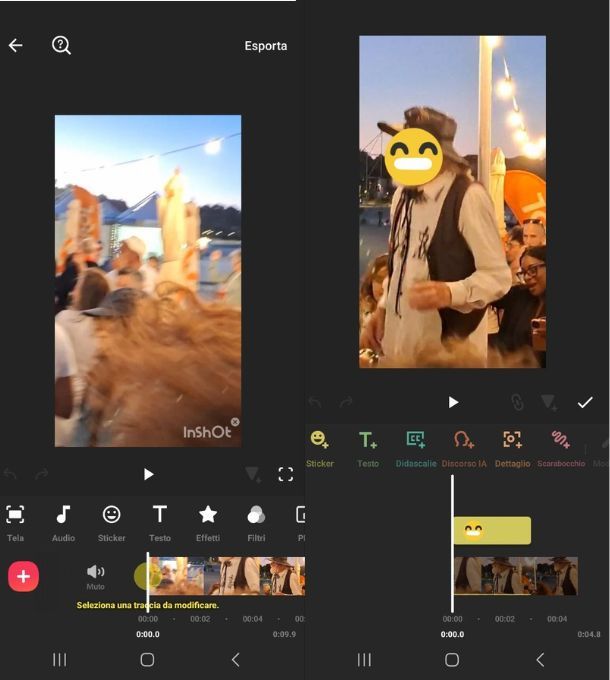Add a new clip with red plus button

click(23, 576)
